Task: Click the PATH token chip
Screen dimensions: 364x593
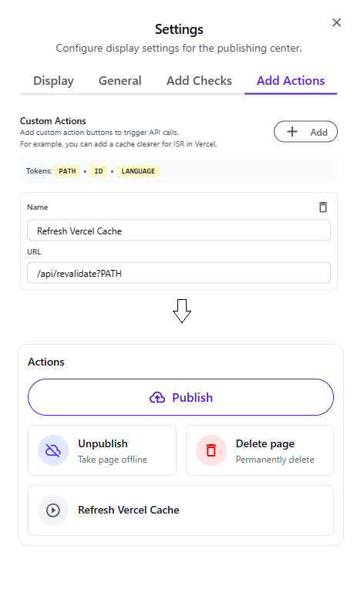Action: click(67, 171)
